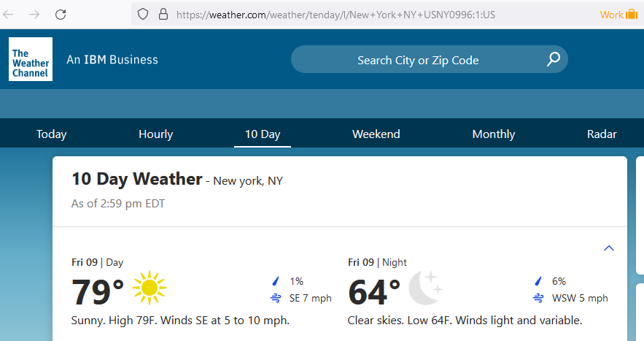Image resolution: width=644 pixels, height=341 pixels.
Task: Click the weather.com URL in address bar
Action: pos(335,15)
